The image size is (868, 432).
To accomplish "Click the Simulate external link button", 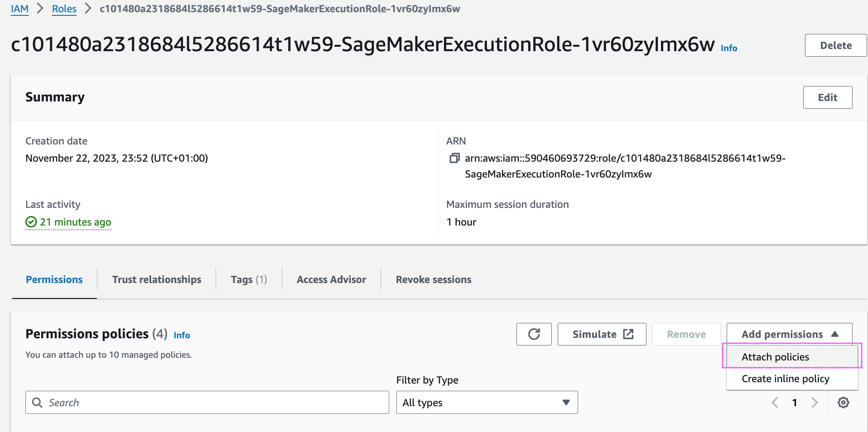I will tap(602, 334).
